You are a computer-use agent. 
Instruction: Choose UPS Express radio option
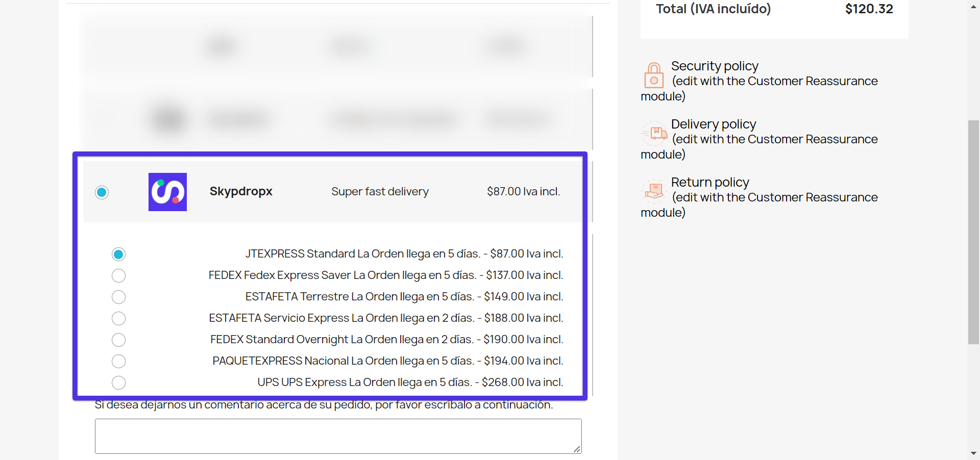coord(118,382)
